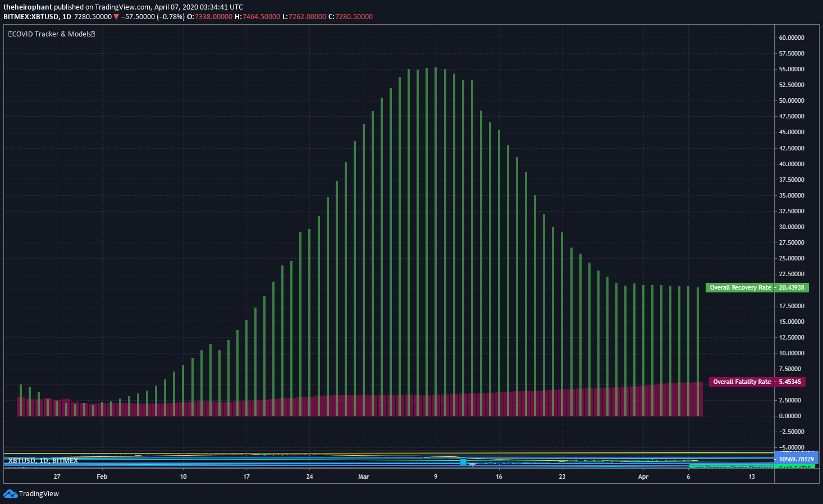This screenshot has width=823, height=504.
Task: Click the 13 date label on time axis
Action: tap(752, 476)
